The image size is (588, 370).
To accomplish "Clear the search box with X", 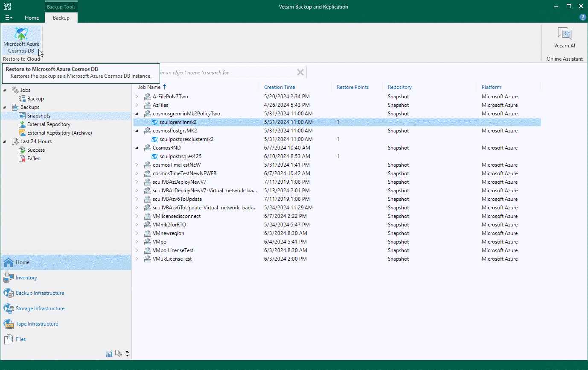I will (x=300, y=73).
